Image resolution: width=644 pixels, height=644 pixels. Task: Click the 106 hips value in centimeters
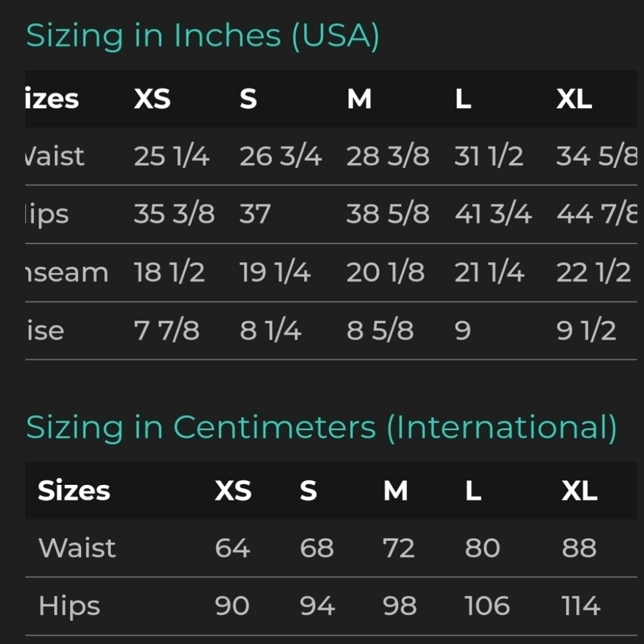tap(487, 606)
